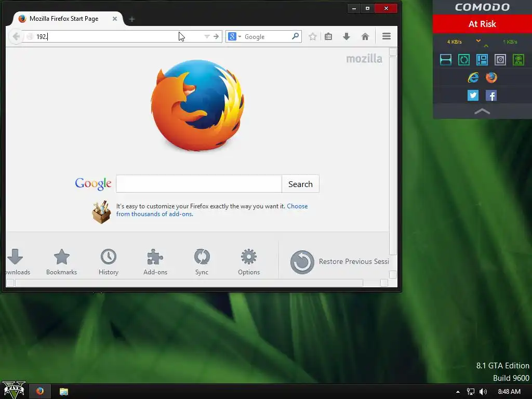
Task: Collapse the Comodo widget with the up chevron
Action: (482, 111)
